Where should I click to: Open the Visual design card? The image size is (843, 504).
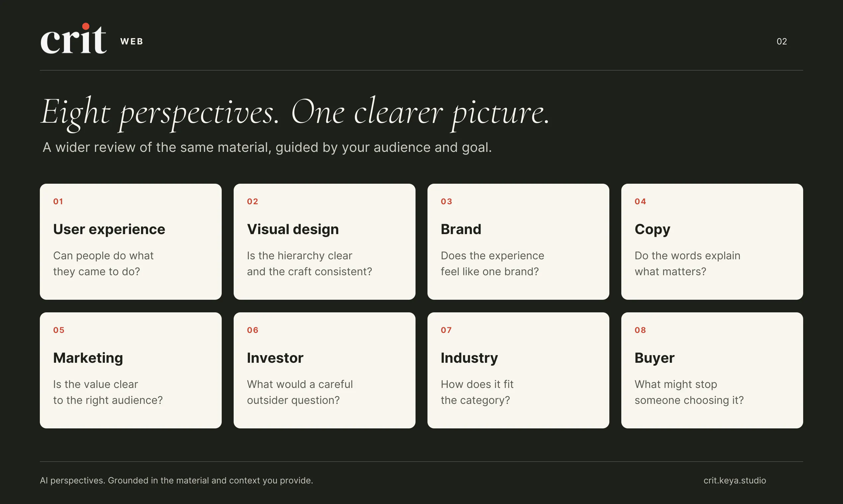coord(324,241)
